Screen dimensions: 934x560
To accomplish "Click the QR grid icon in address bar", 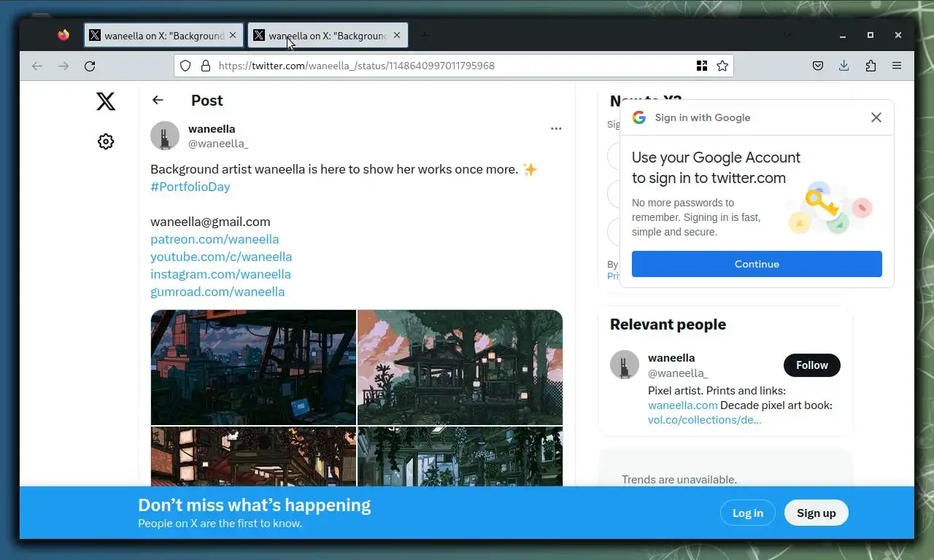I will (x=702, y=66).
